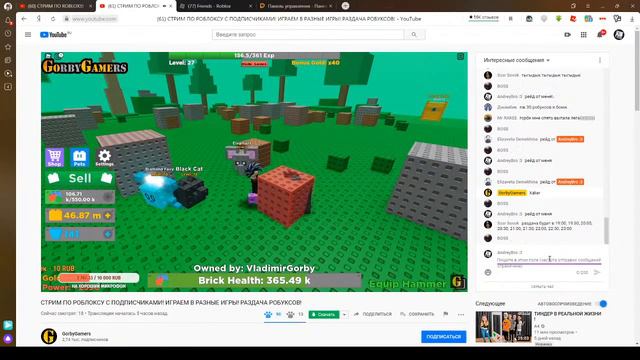640x360 pixels.
Task: Click the YouTube search magnifier button
Action: coord(414,35)
